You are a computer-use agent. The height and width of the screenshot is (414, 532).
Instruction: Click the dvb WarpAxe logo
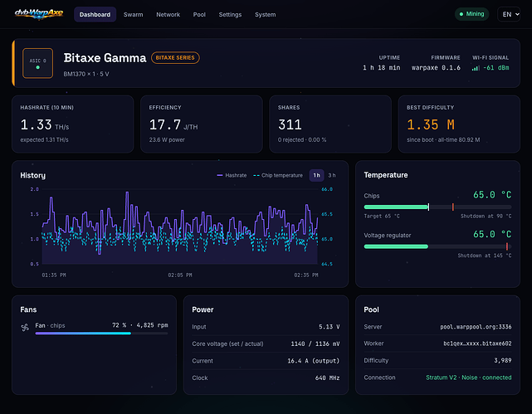(39, 14)
